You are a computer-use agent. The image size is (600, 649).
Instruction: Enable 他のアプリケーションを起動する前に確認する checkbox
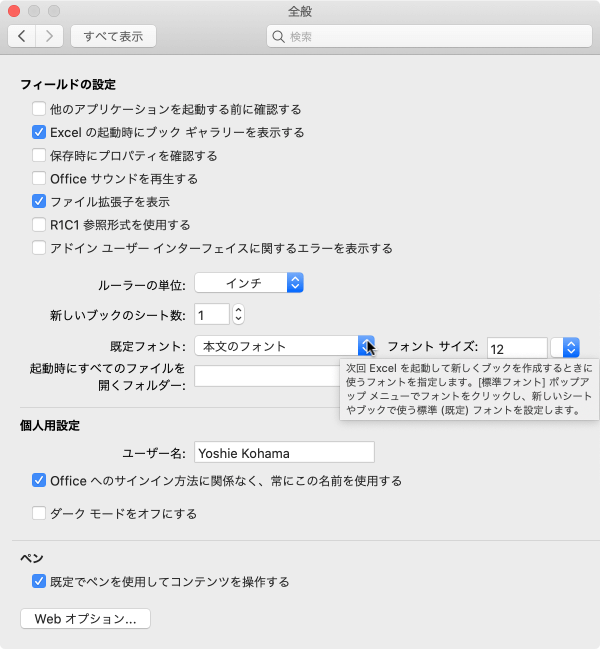(x=39, y=109)
